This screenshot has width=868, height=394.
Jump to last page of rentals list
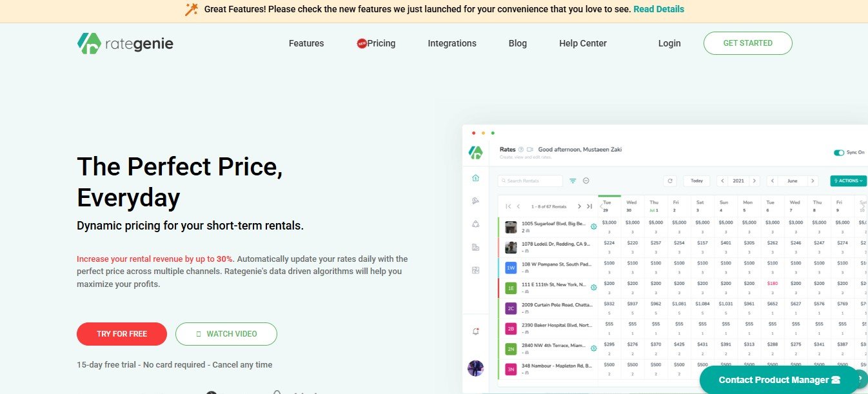[x=589, y=206]
